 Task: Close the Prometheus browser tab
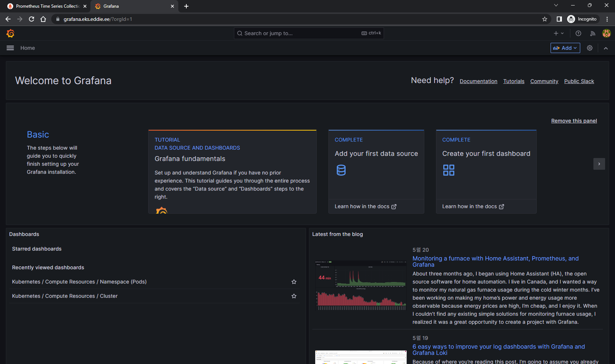tap(85, 6)
